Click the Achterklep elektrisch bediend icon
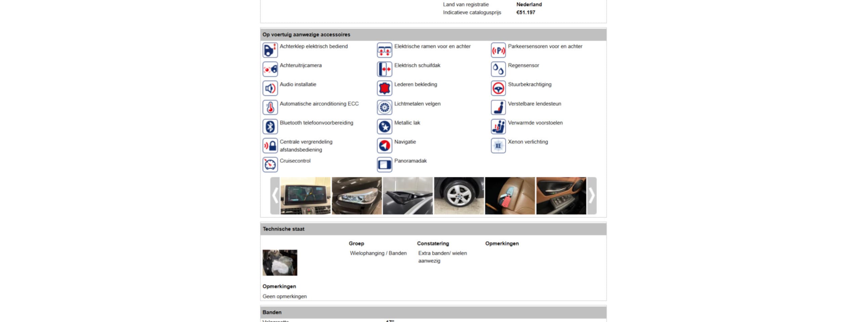Image resolution: width=868 pixels, height=322 pixels. click(270, 50)
